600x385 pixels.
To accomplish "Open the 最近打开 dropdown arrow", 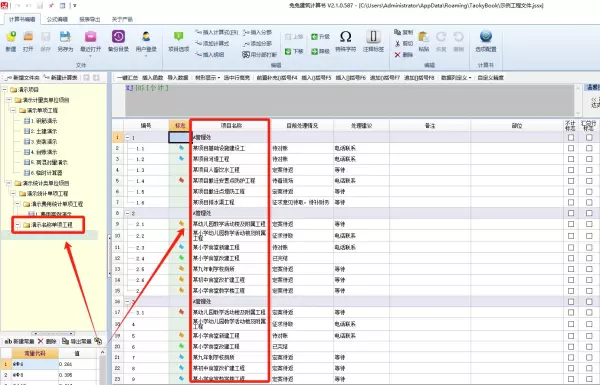I will point(91,56).
